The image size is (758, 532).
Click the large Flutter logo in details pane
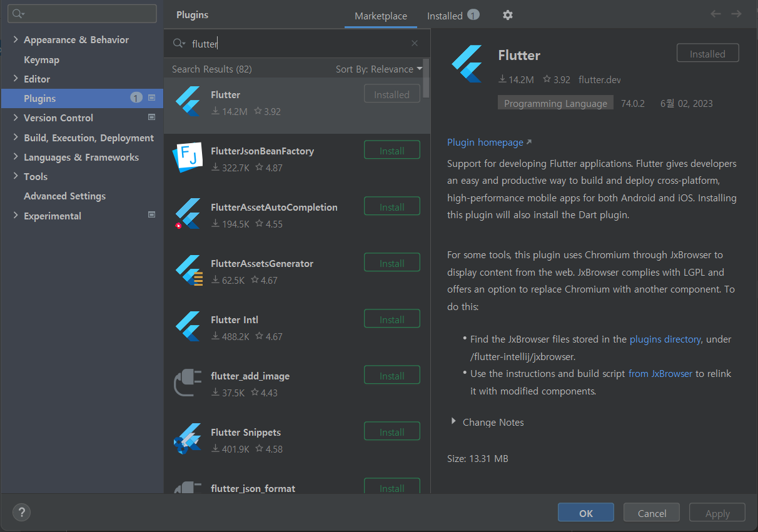coord(467,64)
